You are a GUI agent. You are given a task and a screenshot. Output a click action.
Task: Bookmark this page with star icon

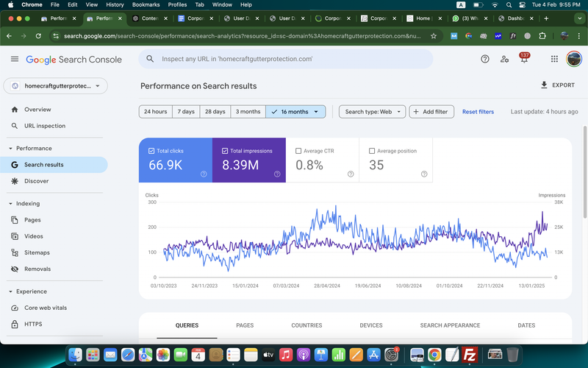pos(434,36)
